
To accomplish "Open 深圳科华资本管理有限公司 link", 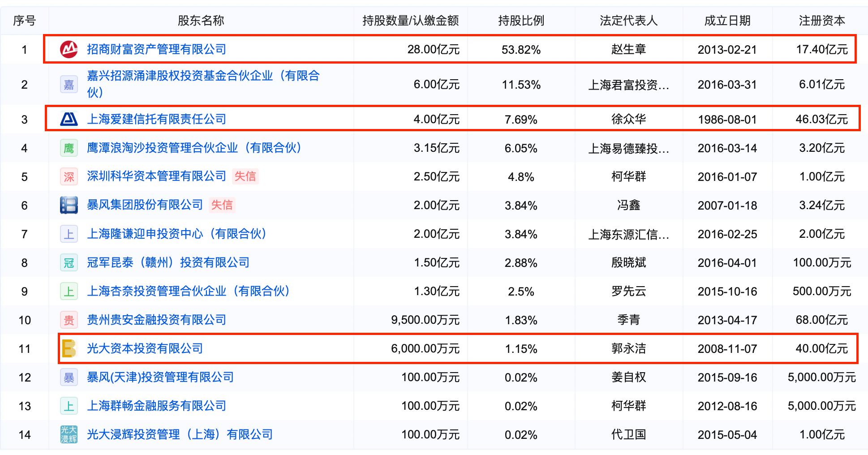I will (x=156, y=176).
